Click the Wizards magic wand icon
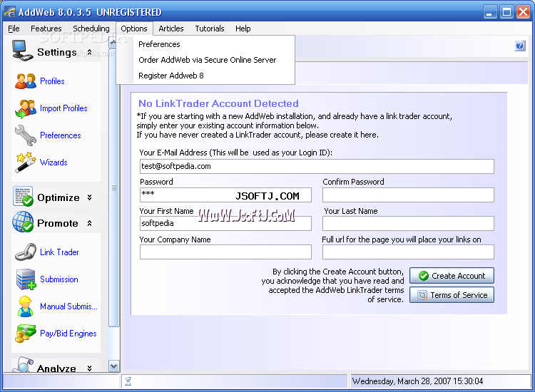Viewport: 535px width, 392px height. (x=26, y=163)
